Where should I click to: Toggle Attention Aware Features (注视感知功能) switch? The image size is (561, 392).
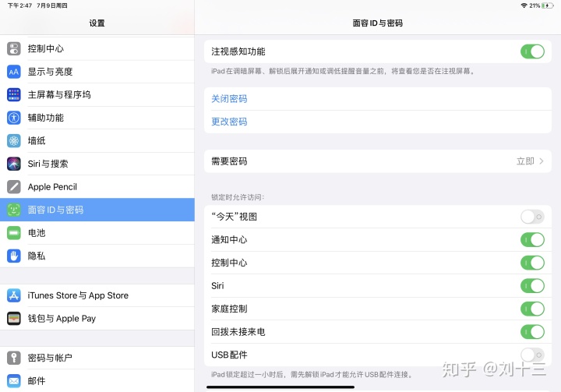[532, 51]
